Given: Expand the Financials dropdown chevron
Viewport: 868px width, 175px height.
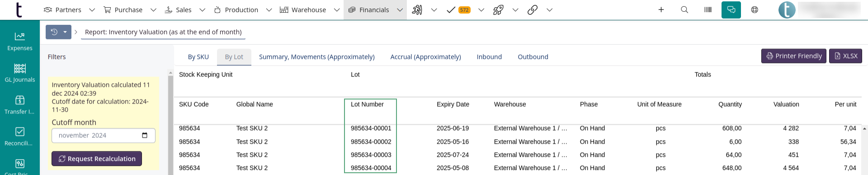Looking at the screenshot, I should point(400,10).
